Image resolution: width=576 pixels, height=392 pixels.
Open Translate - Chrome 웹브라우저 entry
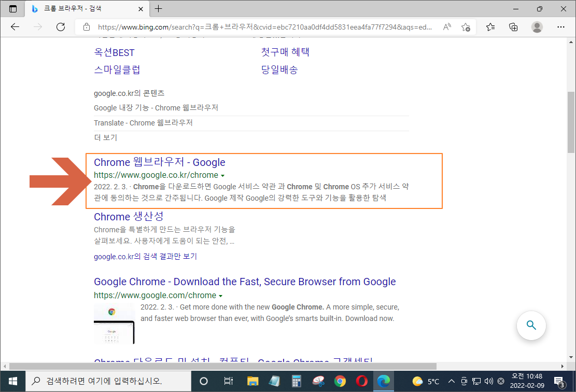click(143, 123)
